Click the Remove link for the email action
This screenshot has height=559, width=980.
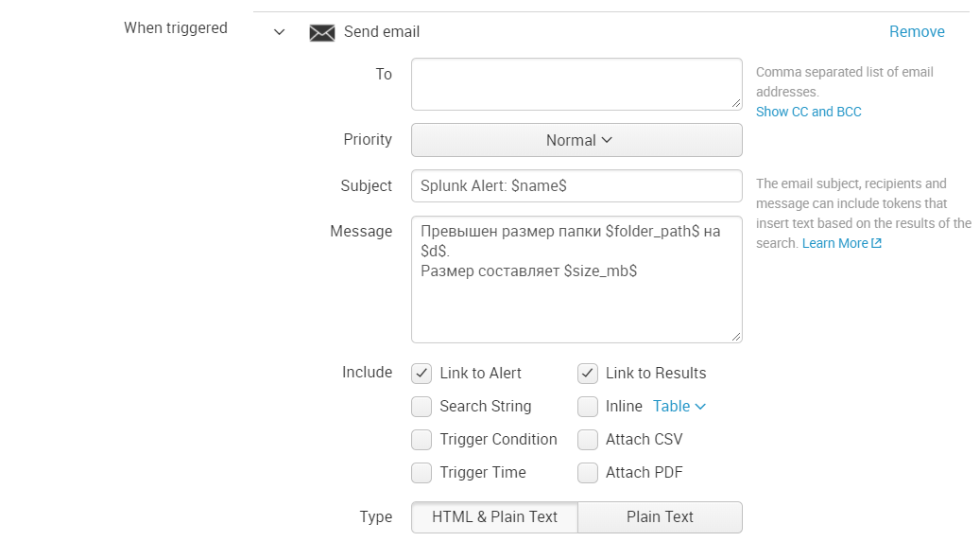click(x=917, y=31)
